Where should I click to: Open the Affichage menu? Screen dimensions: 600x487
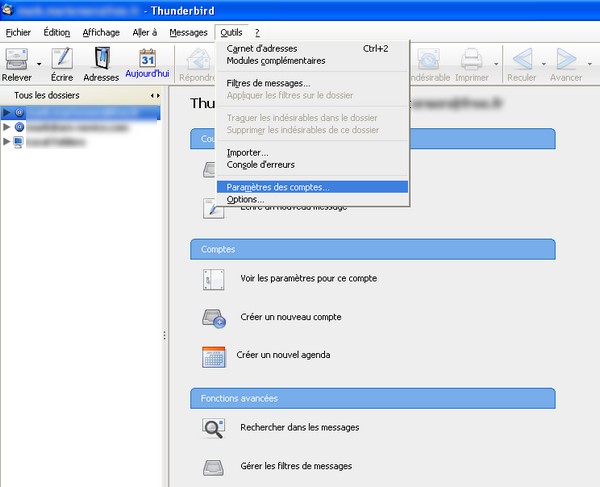(101, 33)
